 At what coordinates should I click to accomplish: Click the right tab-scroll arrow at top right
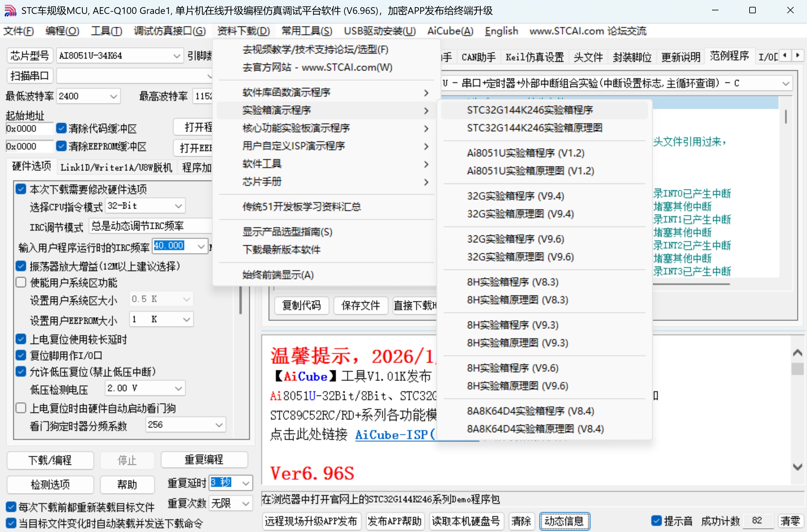(798, 55)
